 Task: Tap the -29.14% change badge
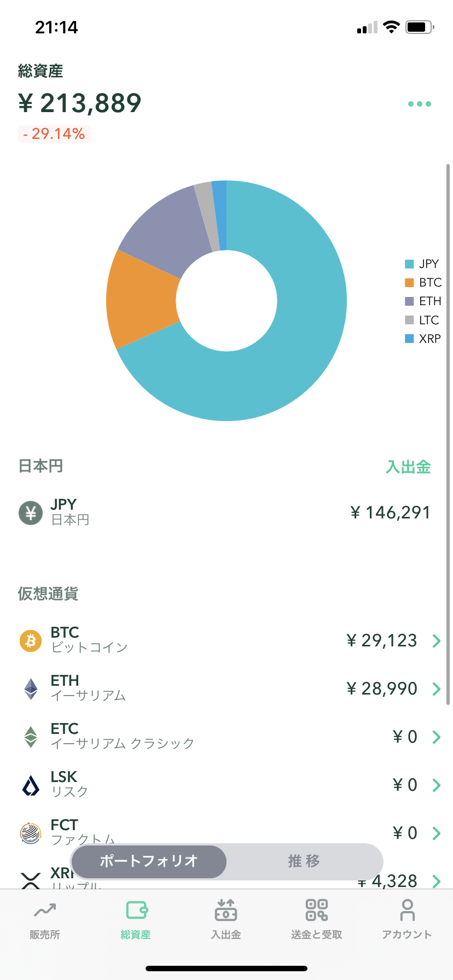(54, 134)
